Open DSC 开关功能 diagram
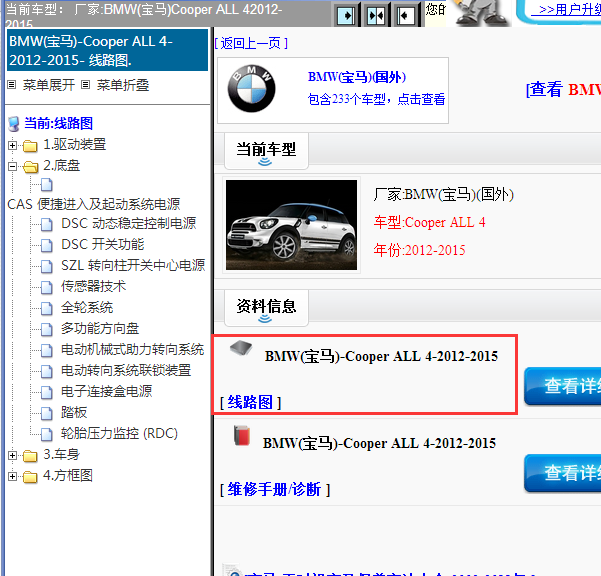The width and height of the screenshot is (601, 576). 103,245
